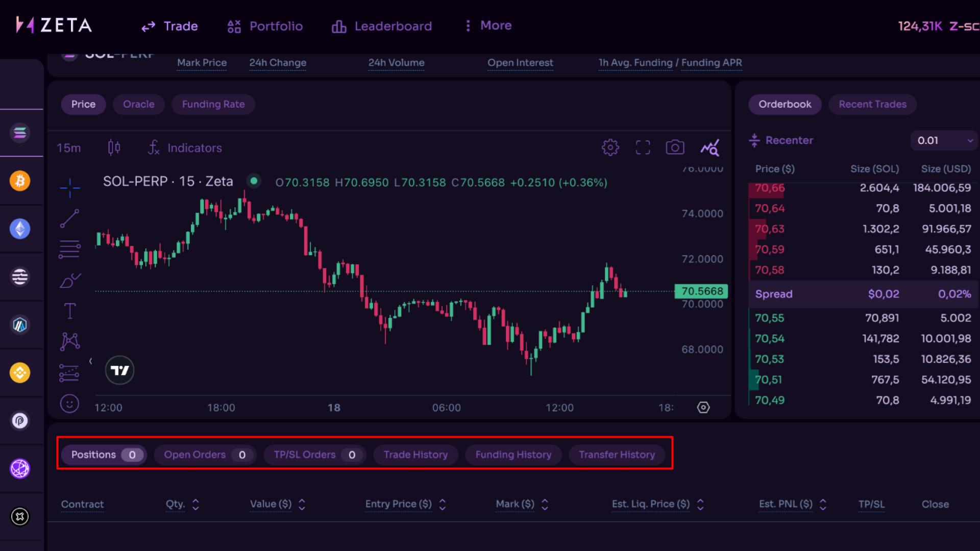
Task: Toggle chart fullscreen mode
Action: tap(642, 148)
